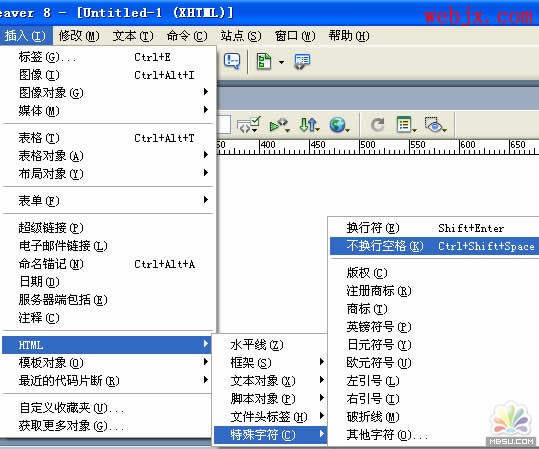
Task: Click the horizontal ruler at 500
Action: point(367,145)
